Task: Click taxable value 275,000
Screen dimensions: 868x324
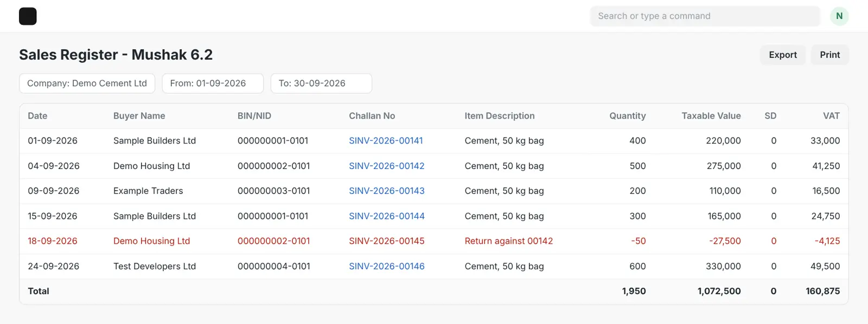Action: [724, 166]
